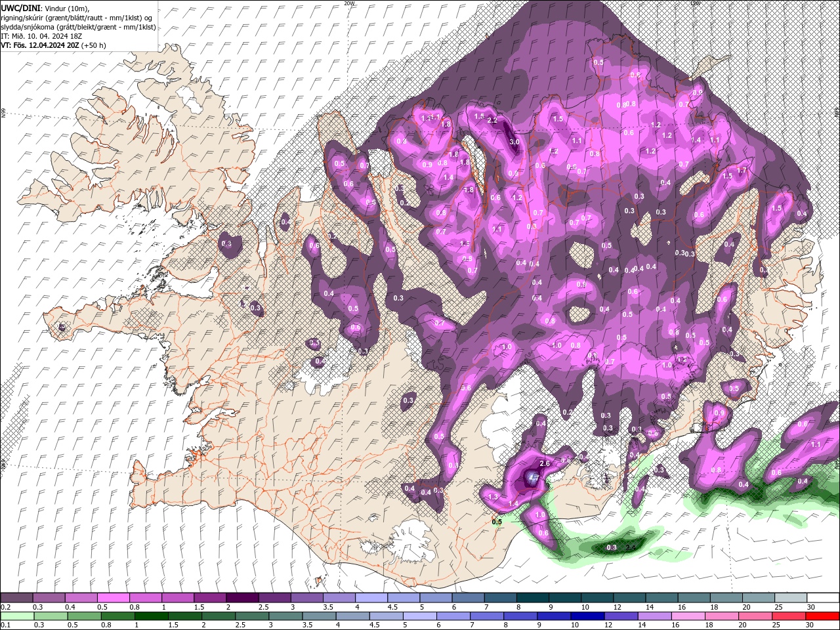Select the 0.5 bright pink snow legend swatch

[x=113, y=598]
